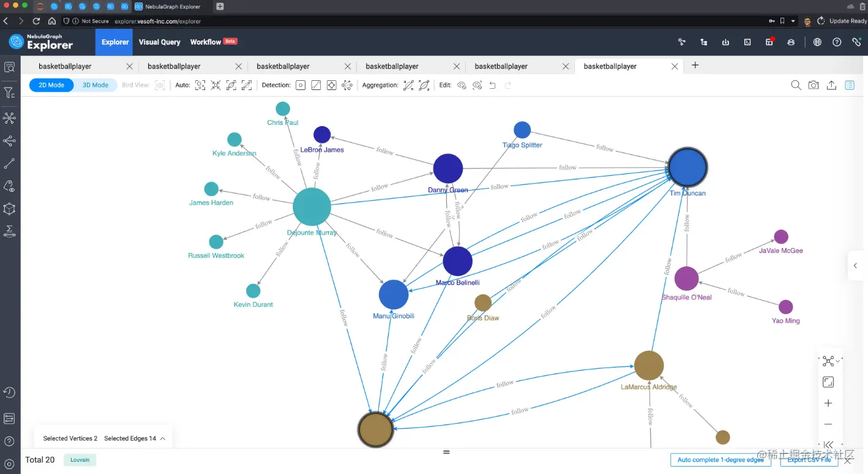Take a canvas snapshot with camera icon
868x474 pixels.
point(814,85)
